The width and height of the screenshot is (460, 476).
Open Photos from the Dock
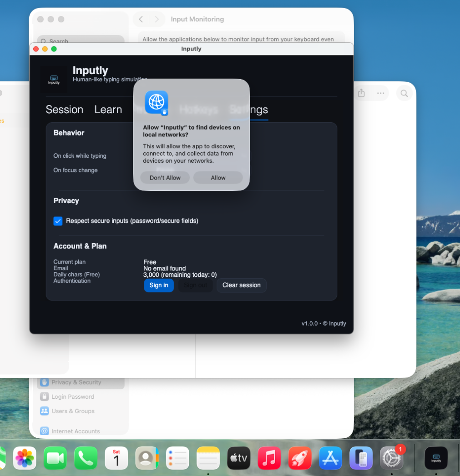click(25, 458)
